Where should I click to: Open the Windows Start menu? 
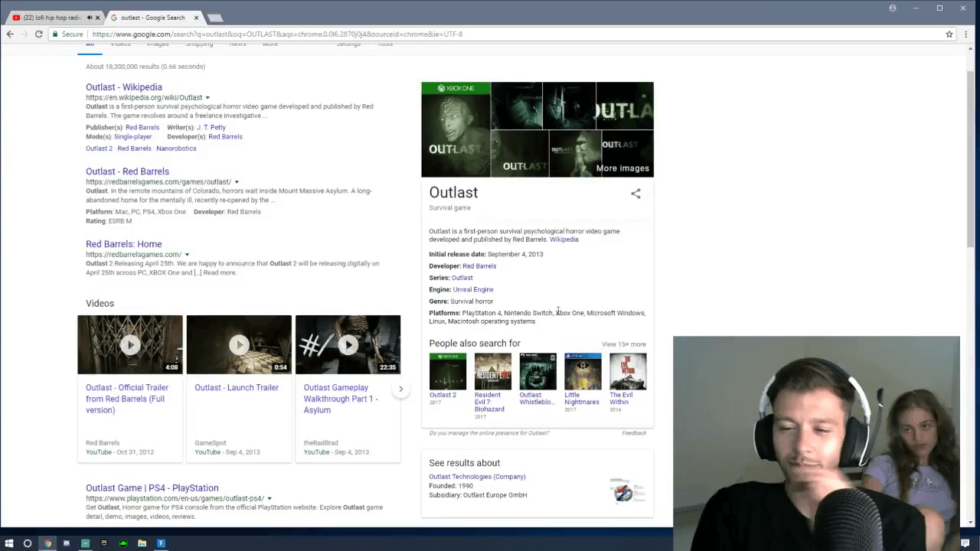[x=9, y=543]
